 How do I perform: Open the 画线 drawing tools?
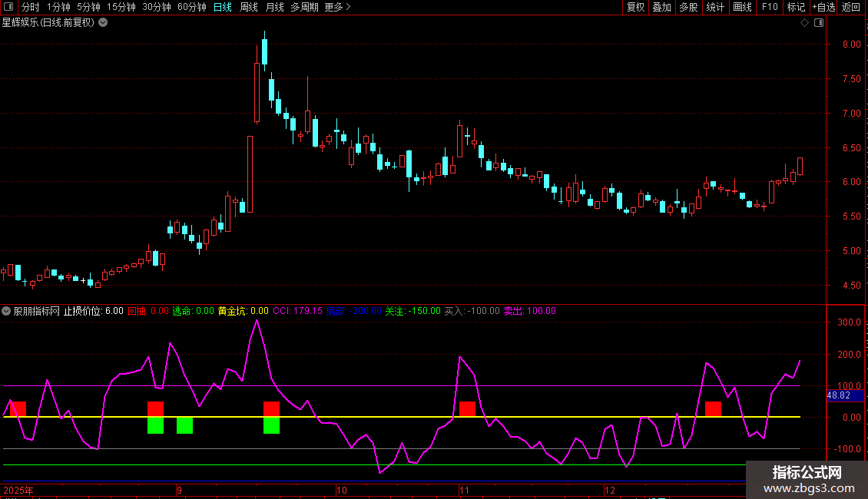(x=742, y=8)
